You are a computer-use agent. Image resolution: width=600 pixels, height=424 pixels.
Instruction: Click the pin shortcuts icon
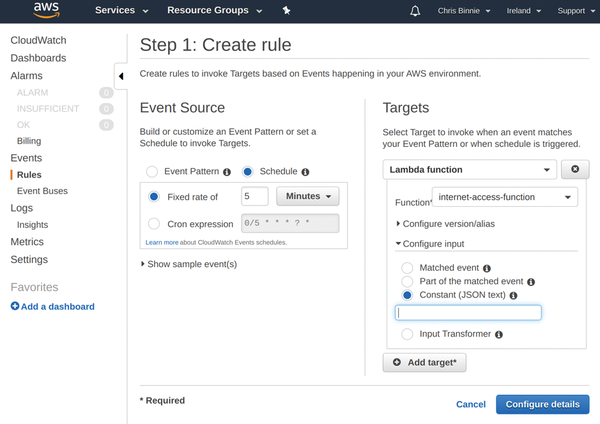point(286,10)
